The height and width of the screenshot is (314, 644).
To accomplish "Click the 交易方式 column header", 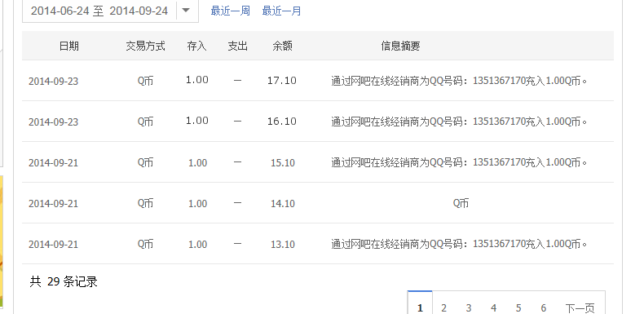I will [145, 46].
